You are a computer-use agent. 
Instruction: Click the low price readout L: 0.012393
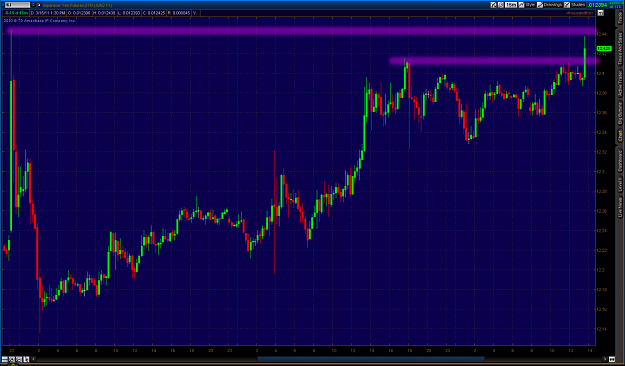tap(129, 13)
